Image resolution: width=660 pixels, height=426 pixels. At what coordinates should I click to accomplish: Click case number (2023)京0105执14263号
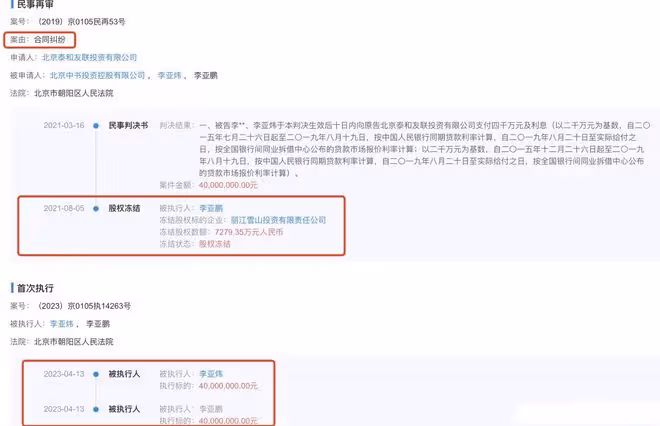tap(82, 306)
